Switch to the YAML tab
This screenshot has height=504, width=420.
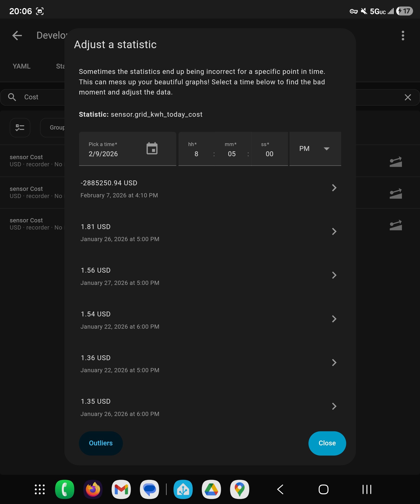coord(22,66)
